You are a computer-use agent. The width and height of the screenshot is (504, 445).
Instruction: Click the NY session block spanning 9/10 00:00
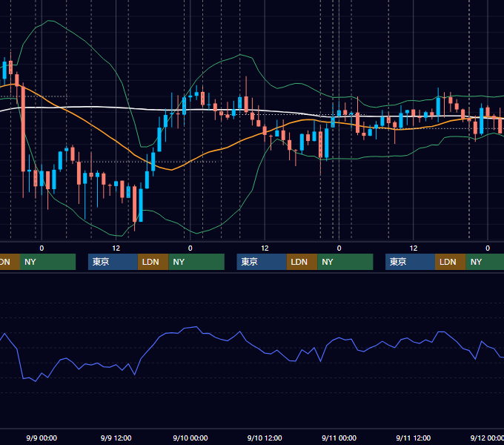196,262
